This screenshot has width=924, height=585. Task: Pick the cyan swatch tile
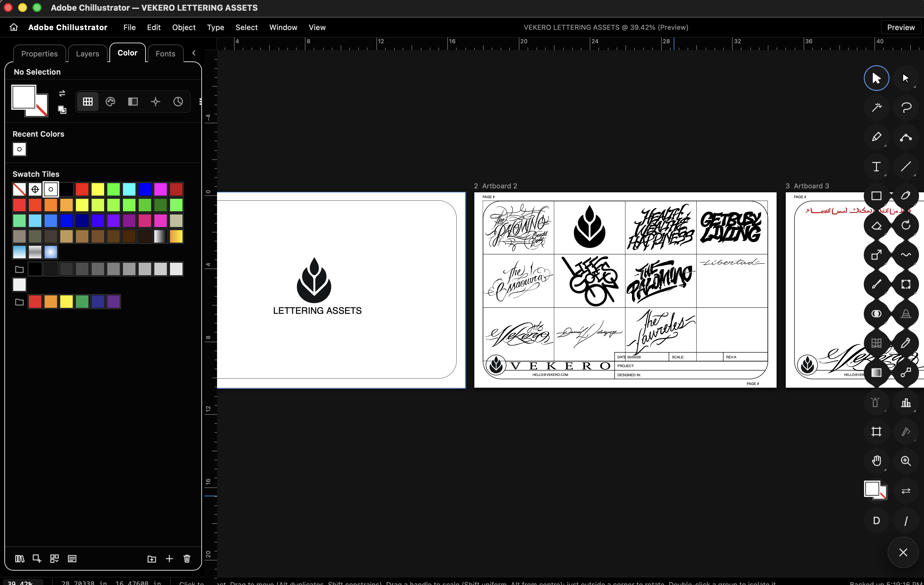[129, 189]
